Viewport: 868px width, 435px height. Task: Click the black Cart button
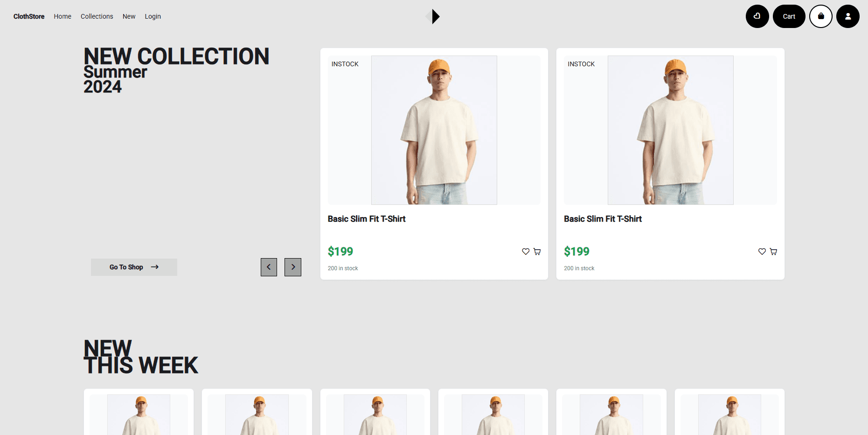(x=789, y=16)
